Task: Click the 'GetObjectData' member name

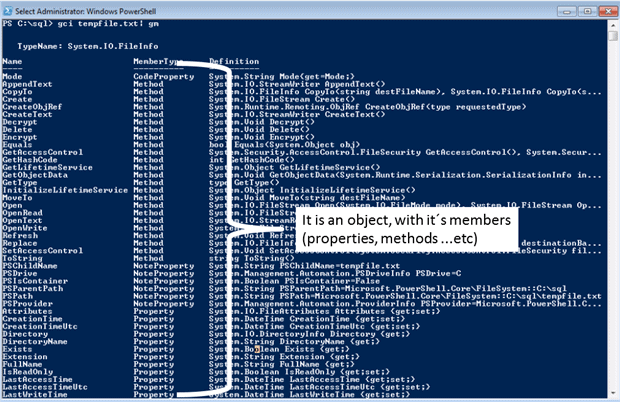Action: point(35,175)
